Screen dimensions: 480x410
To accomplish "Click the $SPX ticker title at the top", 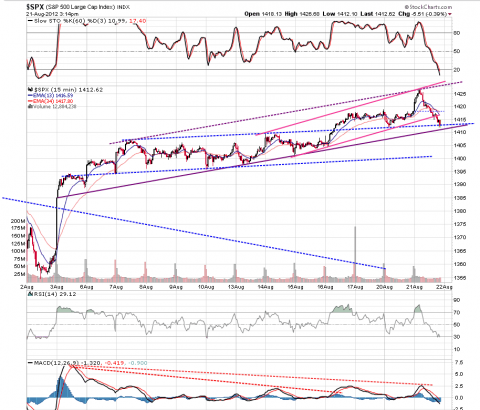I will pyautogui.click(x=35, y=7).
